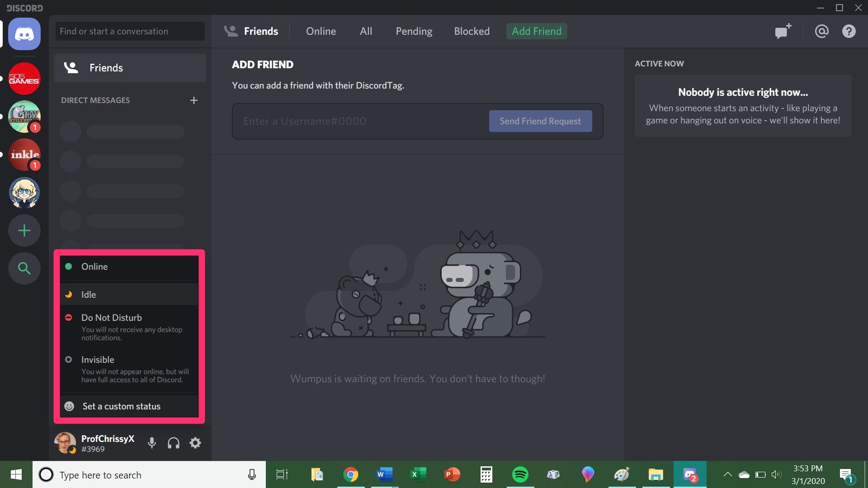
Task: Open the 505 Games server
Action: coord(24,79)
